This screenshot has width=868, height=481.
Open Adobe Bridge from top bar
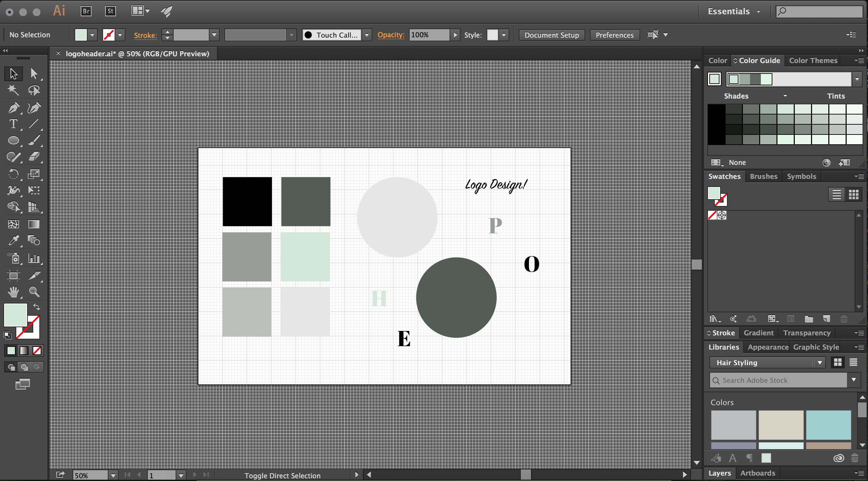(86, 11)
